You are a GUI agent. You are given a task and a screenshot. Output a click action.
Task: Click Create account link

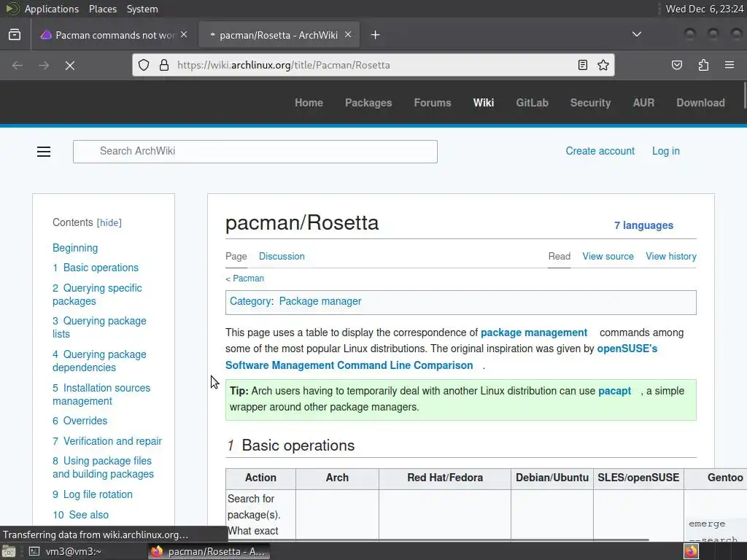point(600,151)
